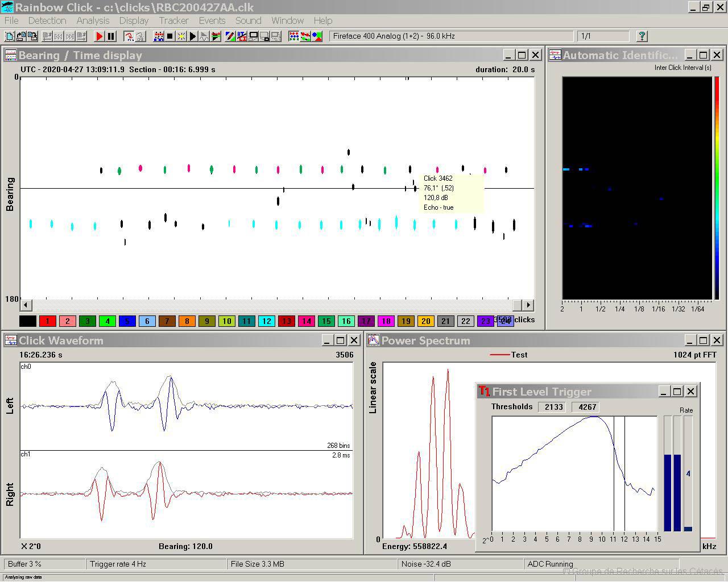Click the black triangle play icon

[193, 36]
